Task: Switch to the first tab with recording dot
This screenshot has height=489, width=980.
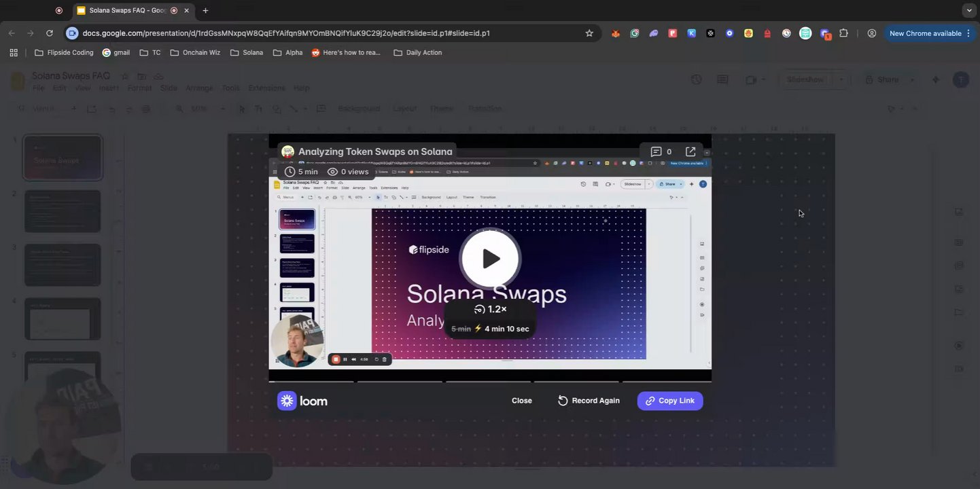Action: click(x=59, y=10)
